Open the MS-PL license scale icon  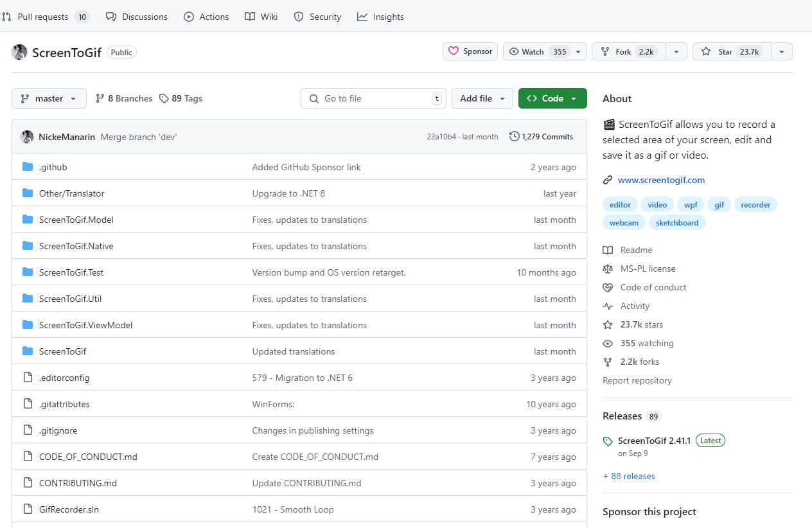tap(608, 268)
